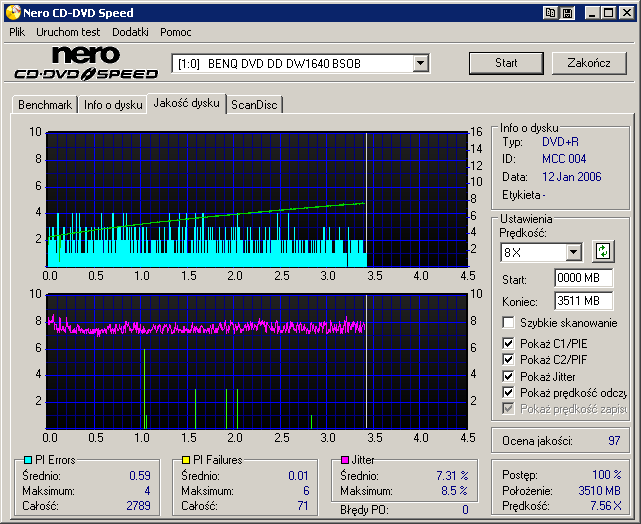641x524 pixels.
Task: Click Położenie value 3510 MB
Action: (x=599, y=490)
